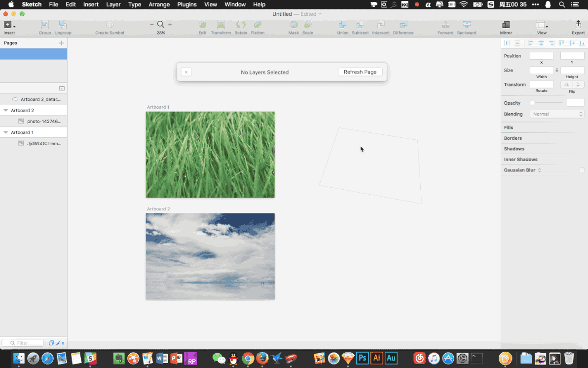Click the layer Filter search field

tap(23, 343)
